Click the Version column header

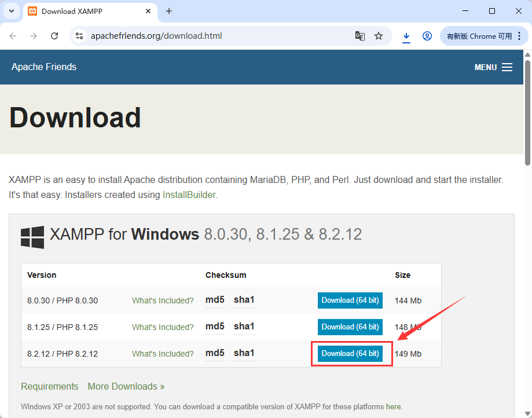(x=42, y=275)
